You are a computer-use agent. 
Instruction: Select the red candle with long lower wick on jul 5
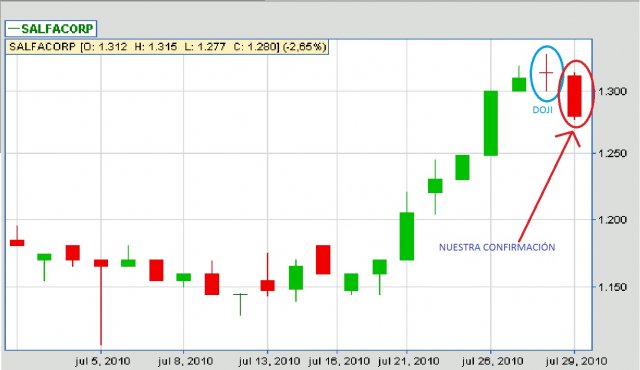point(101,263)
